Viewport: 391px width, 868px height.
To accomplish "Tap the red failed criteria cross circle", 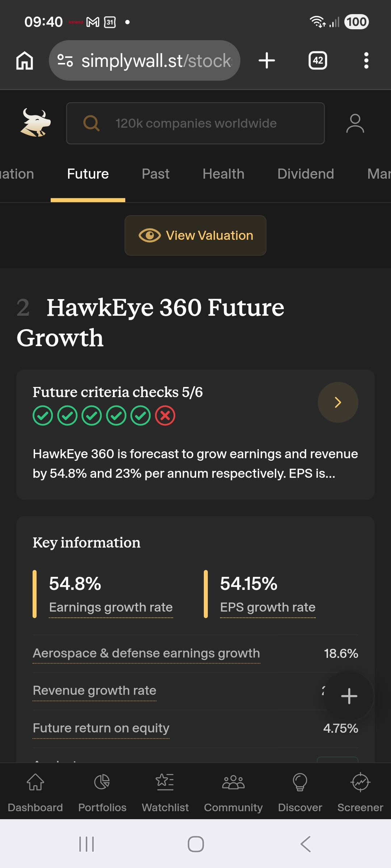I will (165, 416).
